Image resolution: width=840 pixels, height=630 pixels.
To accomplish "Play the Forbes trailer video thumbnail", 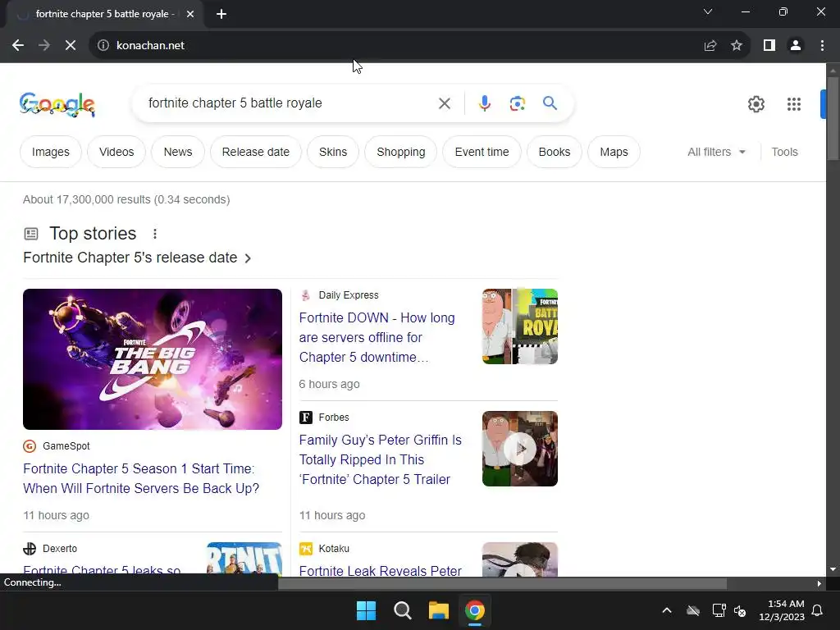I will coord(519,449).
